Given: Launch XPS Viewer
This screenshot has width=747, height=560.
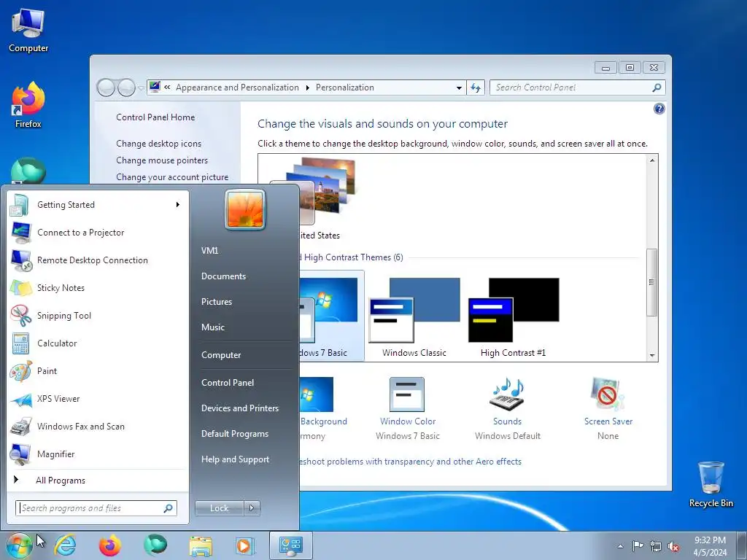Looking at the screenshot, I should click(x=97, y=399).
